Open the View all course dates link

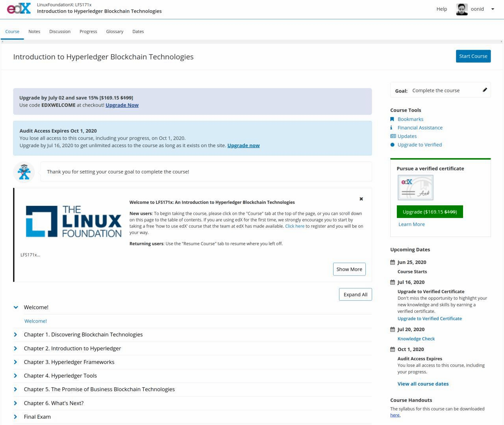[x=423, y=384]
